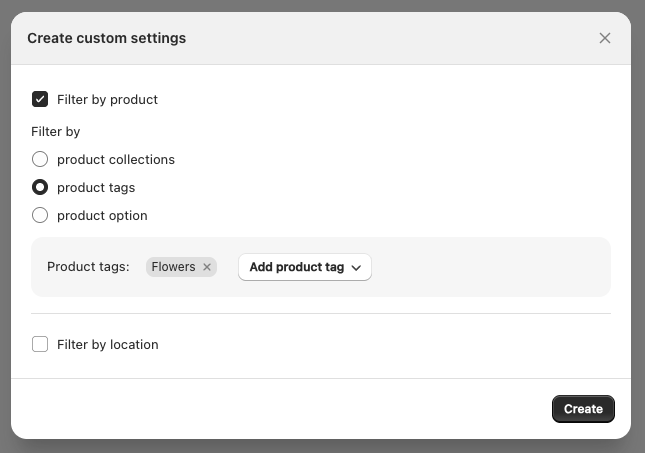The image size is (645, 453).
Task: Click the "Filter by location" label text
Action: pyautogui.click(x=107, y=344)
